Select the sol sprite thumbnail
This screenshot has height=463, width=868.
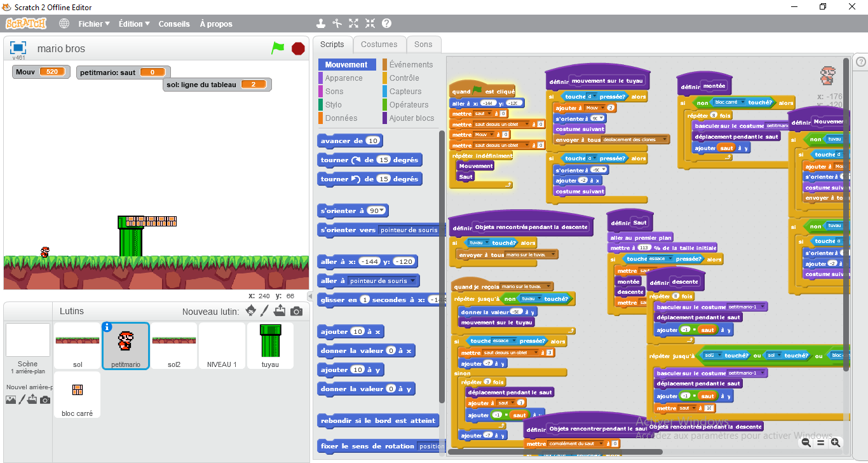[78, 346]
